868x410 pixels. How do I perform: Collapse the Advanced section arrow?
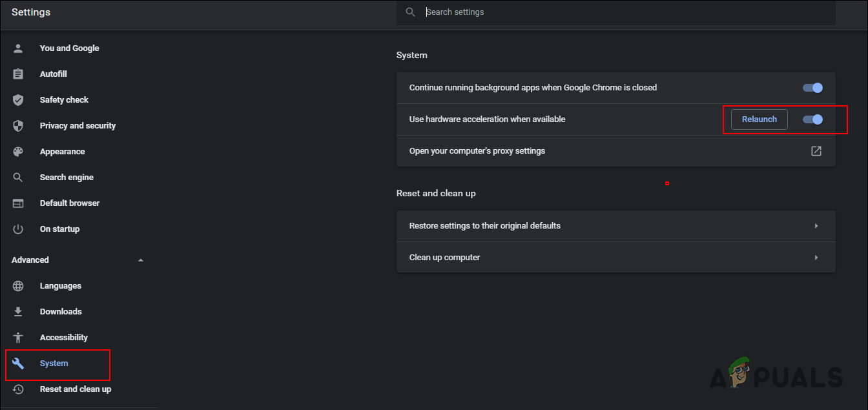click(x=141, y=260)
